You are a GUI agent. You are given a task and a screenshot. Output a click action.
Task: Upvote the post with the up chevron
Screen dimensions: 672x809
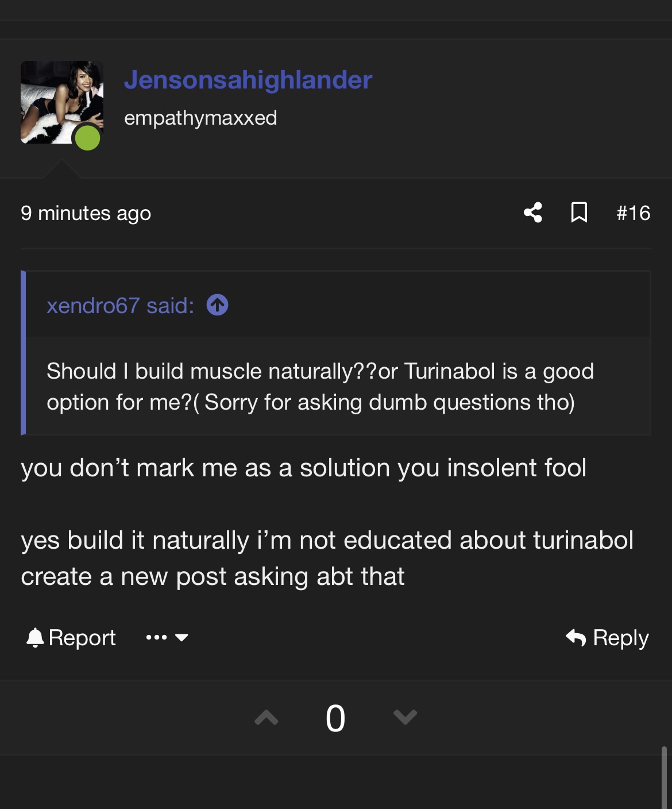click(x=267, y=717)
